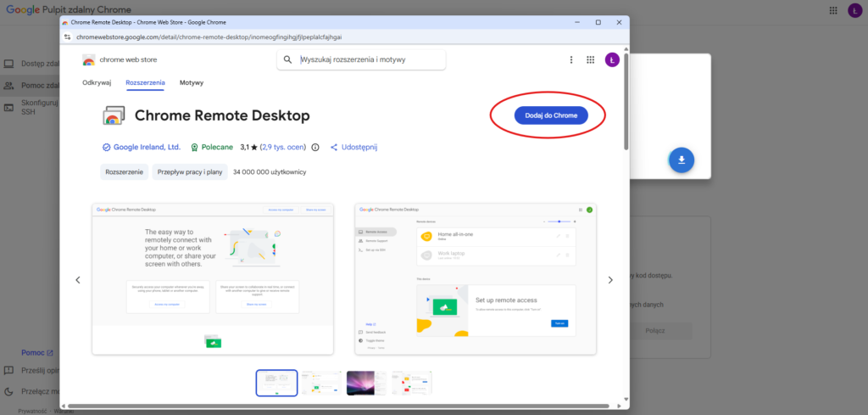Select the second screenshot thumbnail
The image size is (868, 415).
[x=321, y=383]
